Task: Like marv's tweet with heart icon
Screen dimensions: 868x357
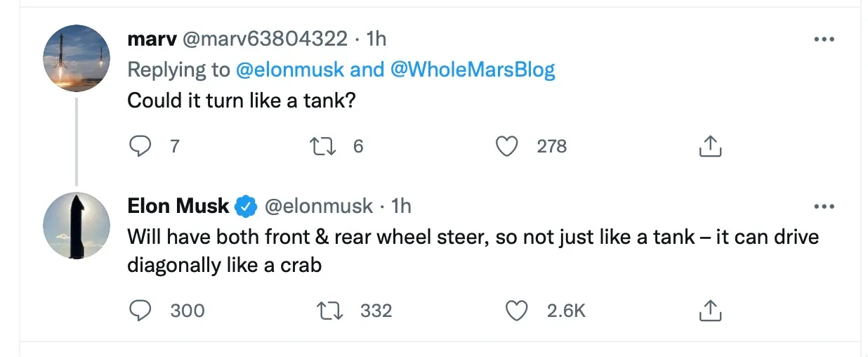Action: click(506, 146)
